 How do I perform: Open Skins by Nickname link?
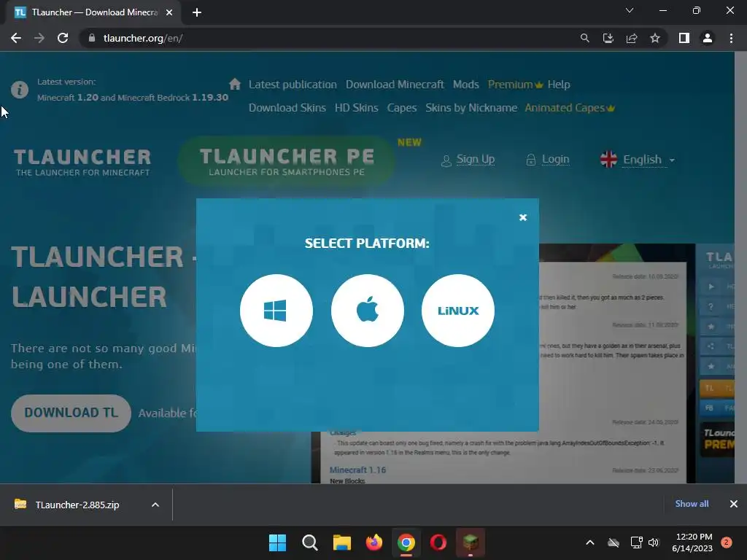(471, 108)
